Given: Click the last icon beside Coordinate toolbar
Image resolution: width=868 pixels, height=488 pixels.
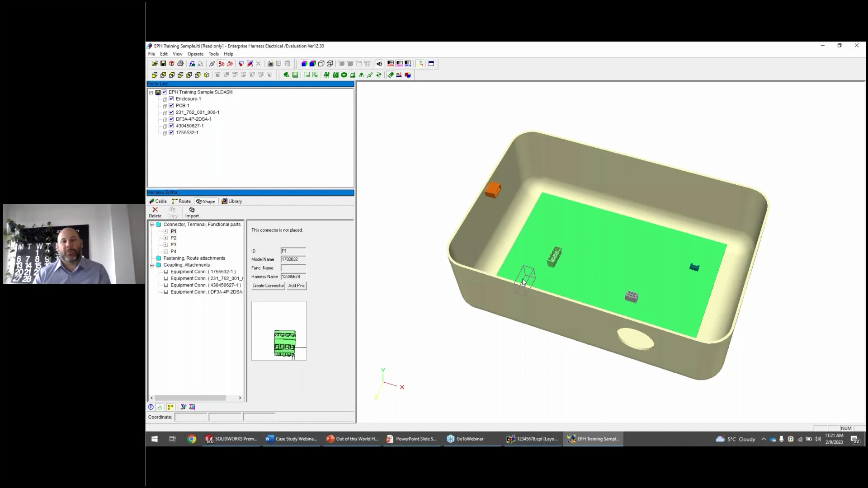Looking at the screenshot, I should pos(192,407).
